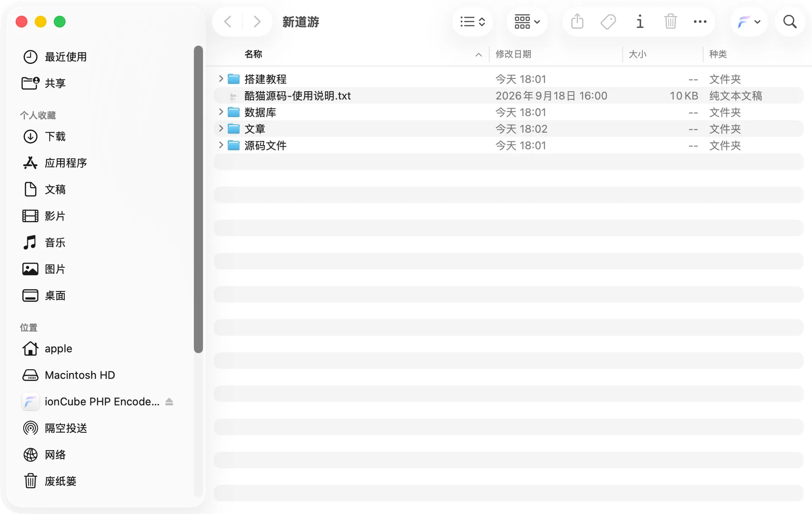
Task: Go back with the toolbar back arrow
Action: pos(228,22)
